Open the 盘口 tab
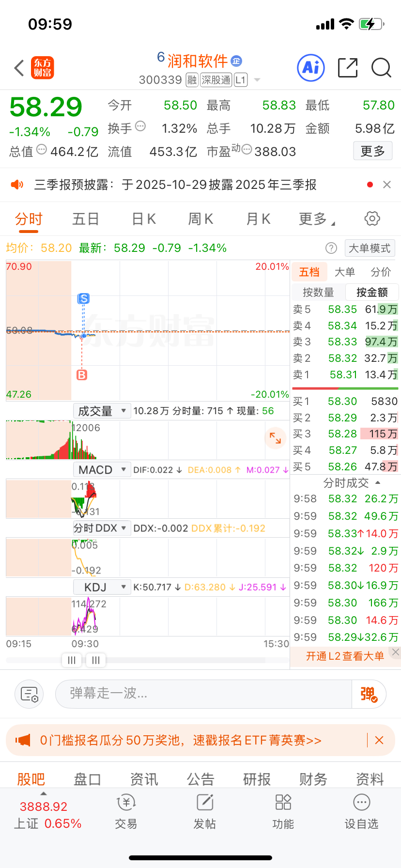This screenshot has width=401, height=868. [87, 779]
